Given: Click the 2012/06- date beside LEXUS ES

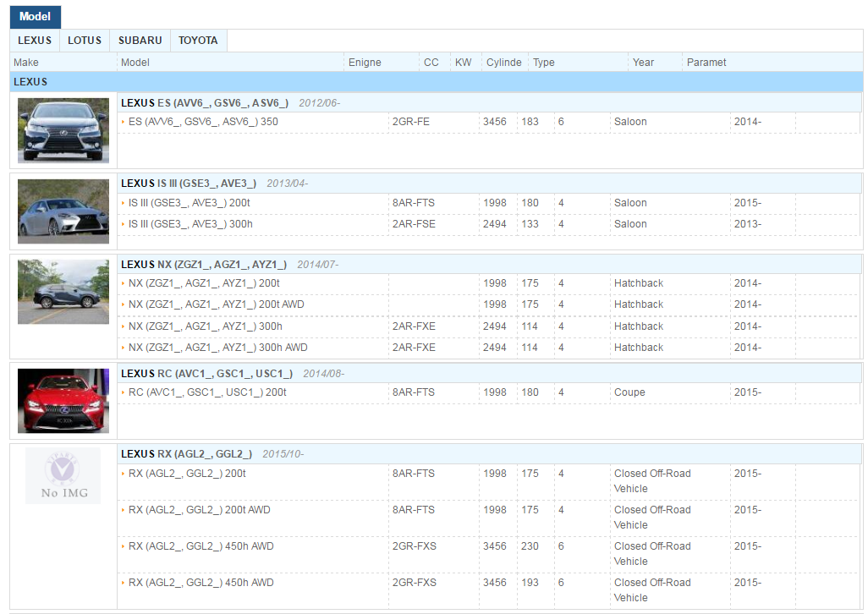Looking at the screenshot, I should tap(320, 103).
